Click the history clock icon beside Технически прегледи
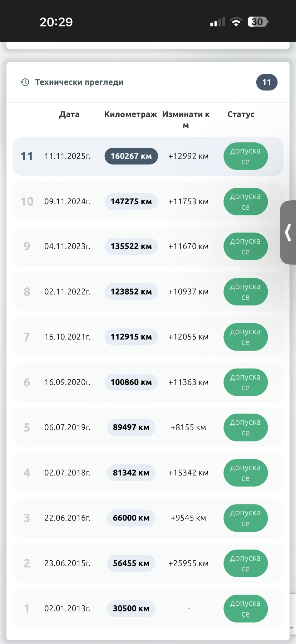The height and width of the screenshot is (644, 296). (25, 82)
